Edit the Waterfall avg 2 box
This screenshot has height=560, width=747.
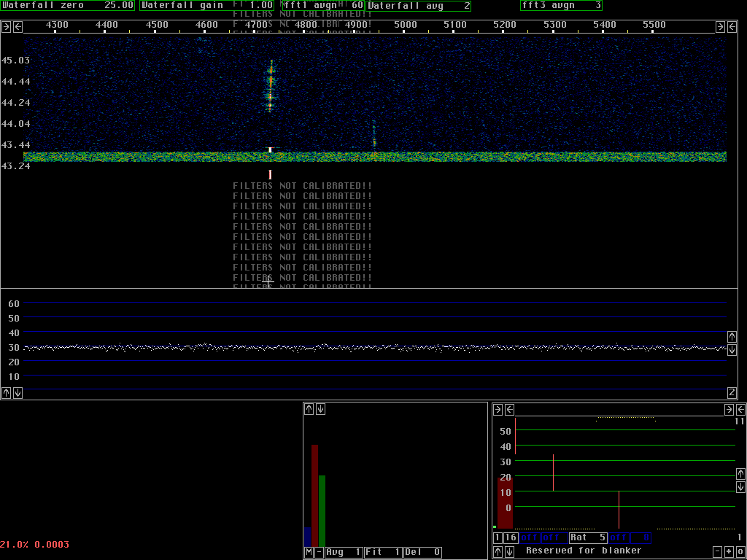[x=418, y=6]
